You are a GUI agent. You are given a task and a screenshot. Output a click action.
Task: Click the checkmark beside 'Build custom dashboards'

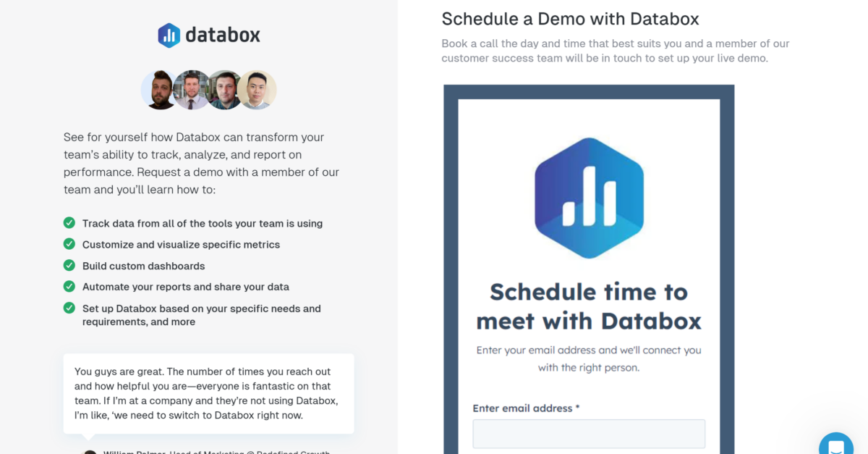tap(69, 266)
